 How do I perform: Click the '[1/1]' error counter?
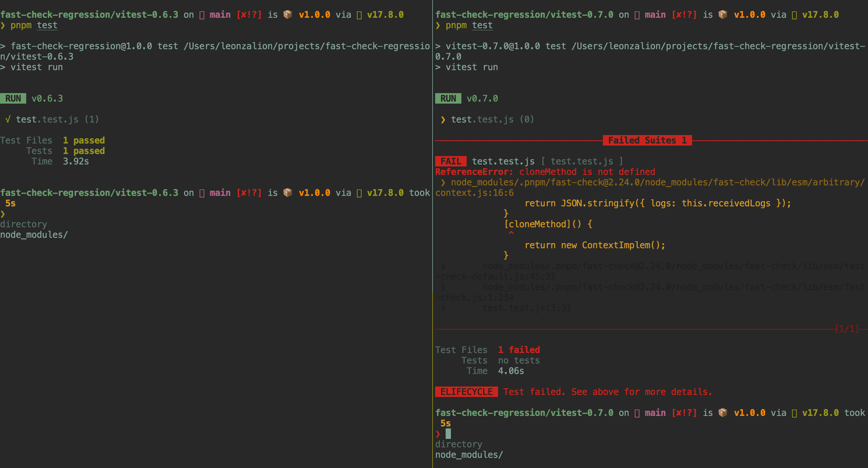(847, 329)
